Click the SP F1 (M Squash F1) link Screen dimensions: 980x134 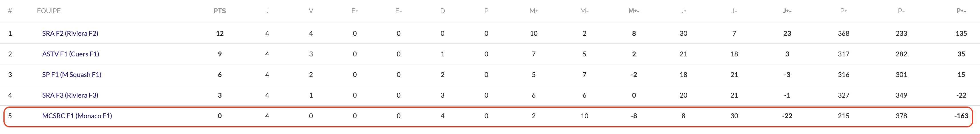click(x=72, y=75)
